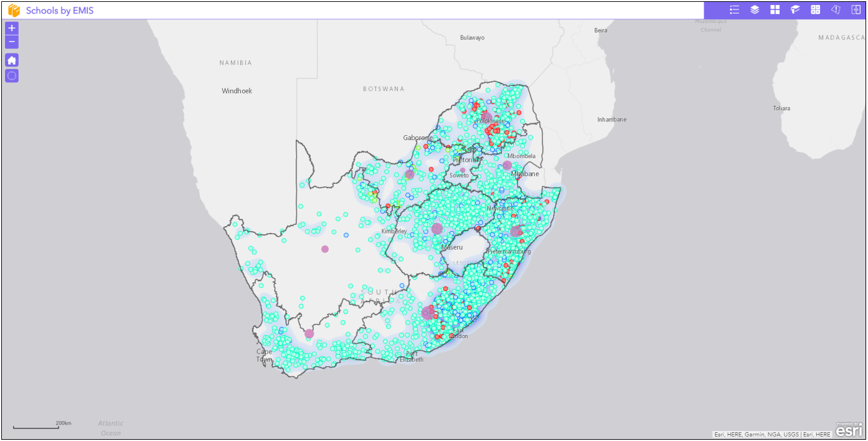Click the purple cluster marker at Polokwane
Image resolution: width=868 pixels, height=441 pixels.
[486, 117]
